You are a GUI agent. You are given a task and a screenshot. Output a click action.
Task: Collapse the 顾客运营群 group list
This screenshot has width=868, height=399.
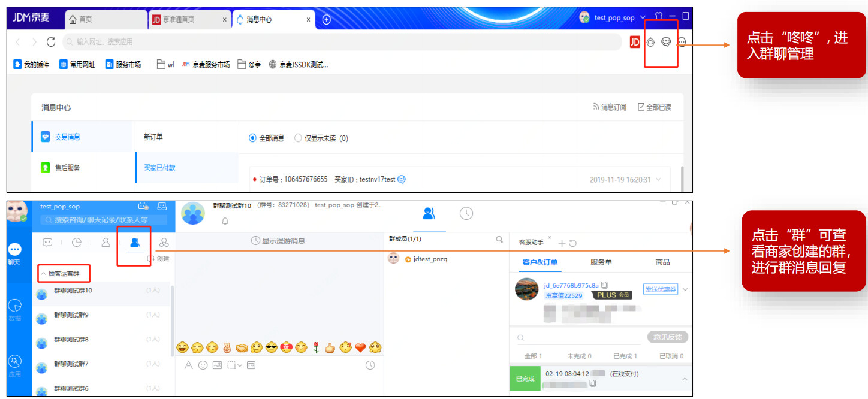pyautogui.click(x=43, y=273)
